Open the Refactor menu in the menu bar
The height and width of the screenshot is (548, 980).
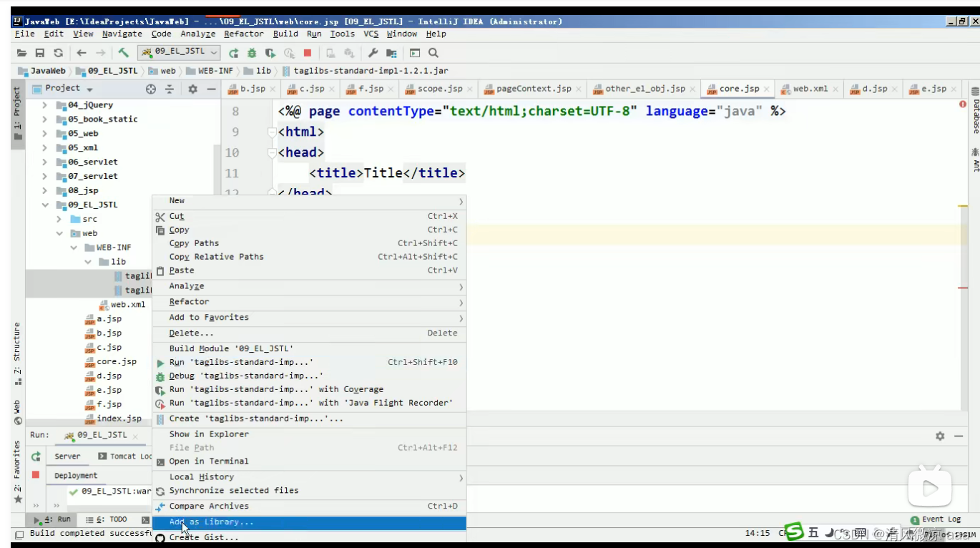pyautogui.click(x=243, y=34)
